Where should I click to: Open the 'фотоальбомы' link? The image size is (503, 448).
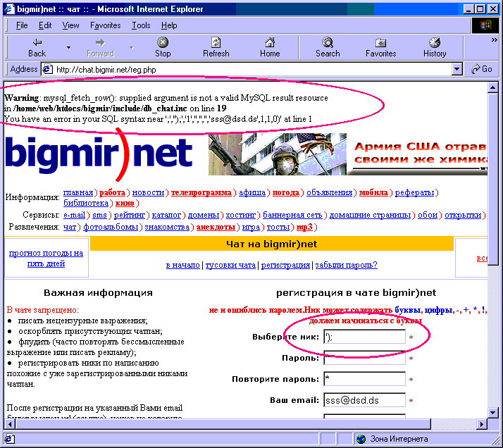click(111, 227)
